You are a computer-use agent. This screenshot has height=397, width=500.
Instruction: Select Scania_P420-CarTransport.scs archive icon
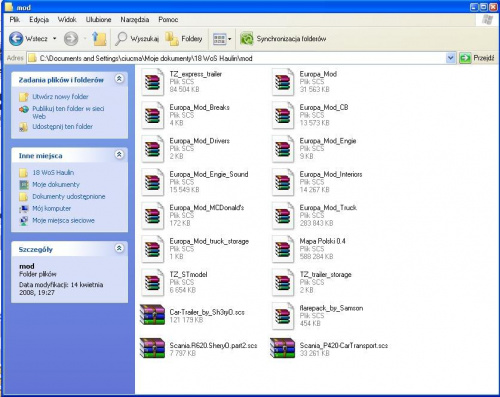click(283, 348)
